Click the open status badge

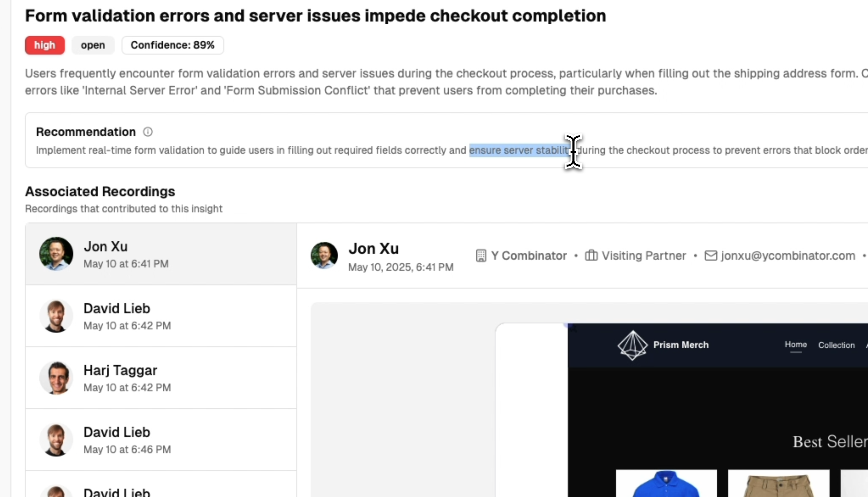(93, 45)
